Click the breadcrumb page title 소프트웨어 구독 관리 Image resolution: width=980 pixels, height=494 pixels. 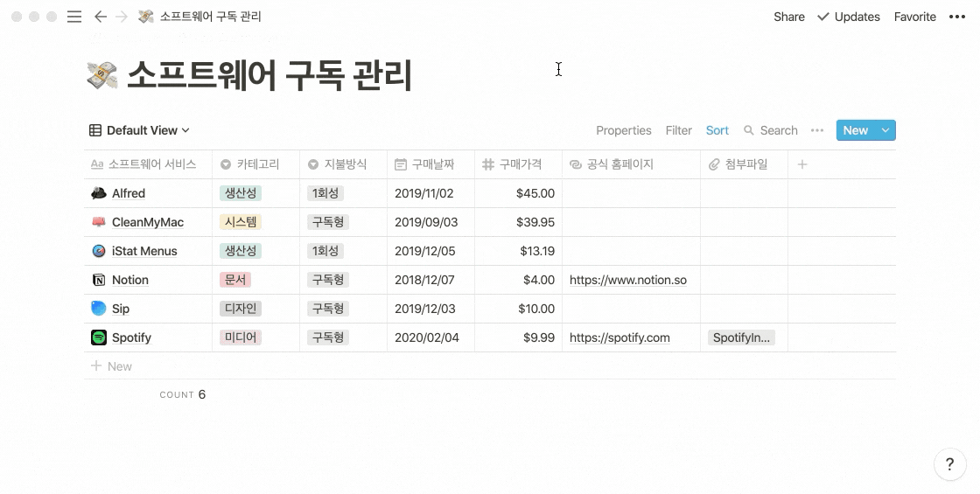(x=211, y=17)
